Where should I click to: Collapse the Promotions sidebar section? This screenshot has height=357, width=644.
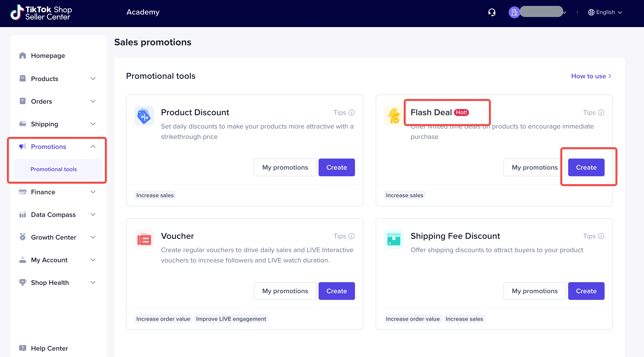93,146
